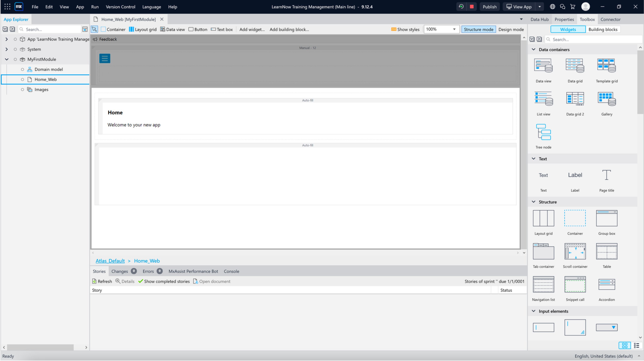The width and height of the screenshot is (644, 361).
Task: Toggle Show styles option
Action: click(x=405, y=29)
